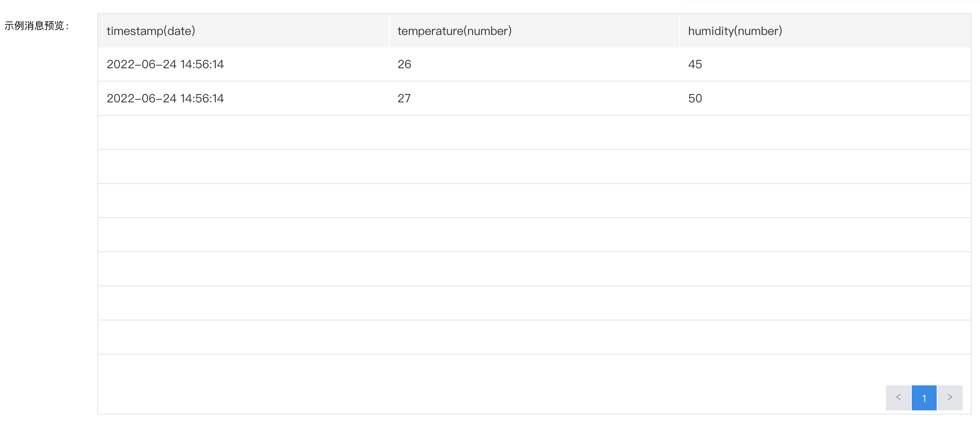
Task: Click the humidity cell showing 45
Action: click(x=825, y=64)
